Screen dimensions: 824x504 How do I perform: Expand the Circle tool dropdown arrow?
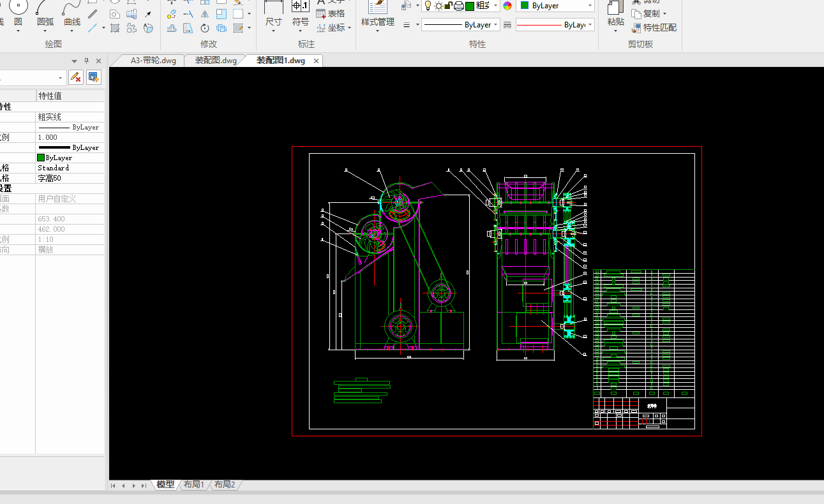18,31
